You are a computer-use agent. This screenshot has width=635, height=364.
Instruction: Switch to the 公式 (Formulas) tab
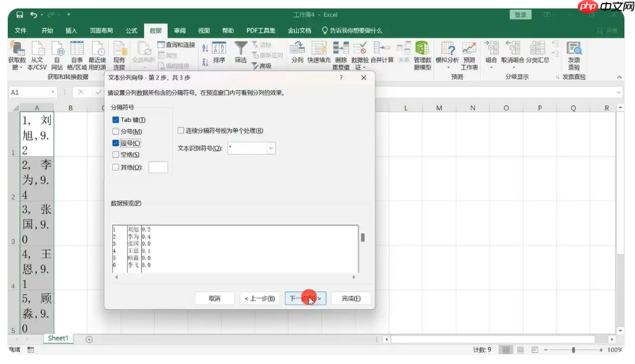pyautogui.click(x=131, y=30)
